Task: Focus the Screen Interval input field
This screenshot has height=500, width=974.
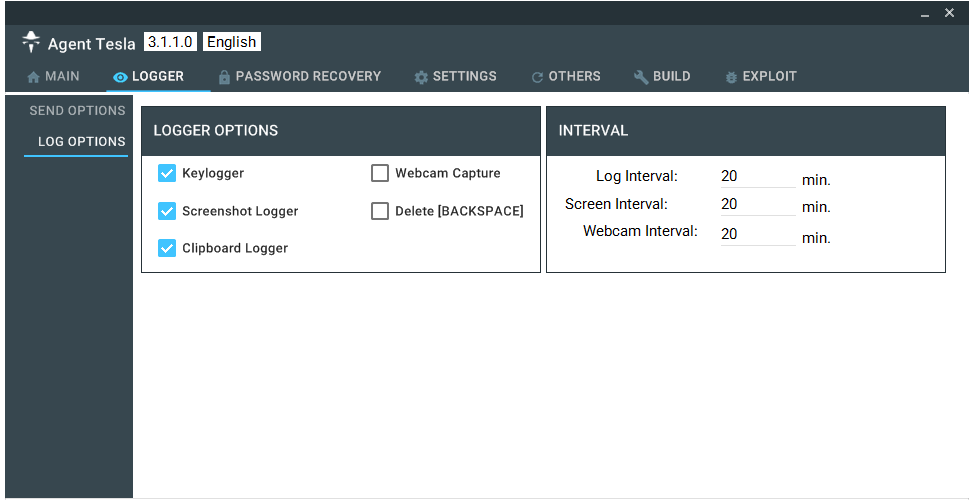Action: tap(758, 205)
